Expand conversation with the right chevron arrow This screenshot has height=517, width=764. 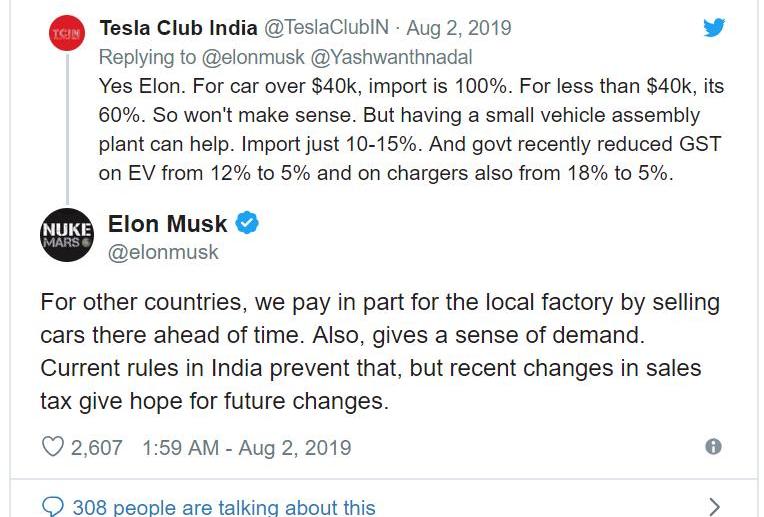tap(714, 507)
